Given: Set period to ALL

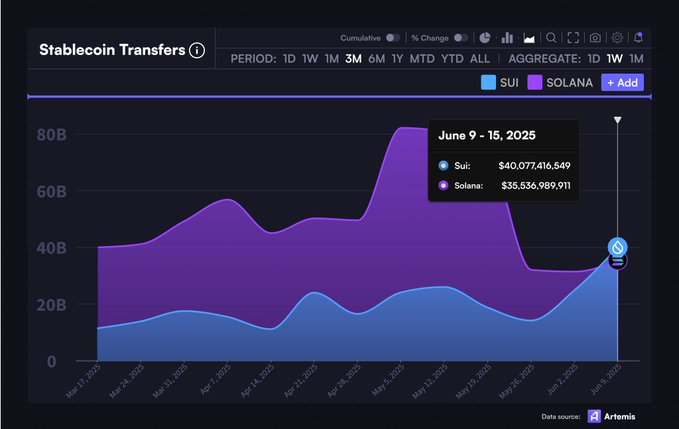Looking at the screenshot, I should 480,59.
